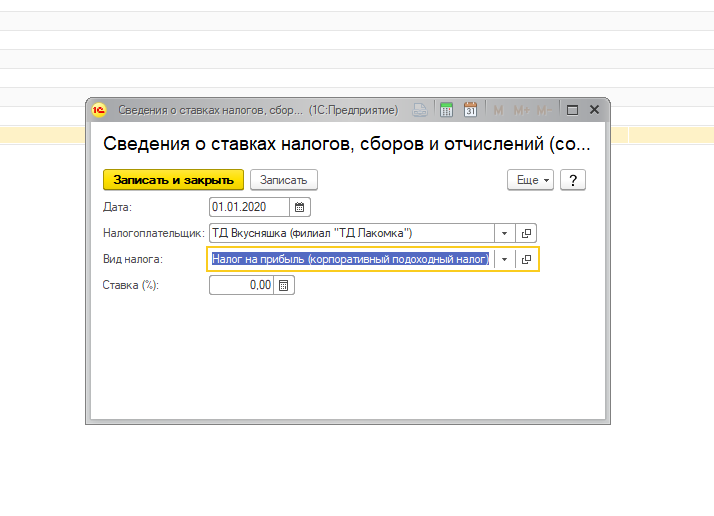
Task: Expand the Налогоплательщик dropdown arrow
Action: (x=505, y=233)
